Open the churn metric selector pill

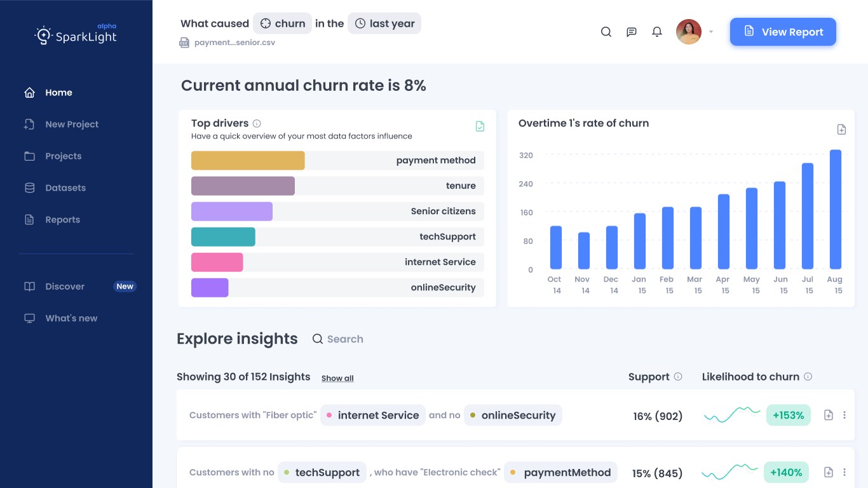coord(282,24)
